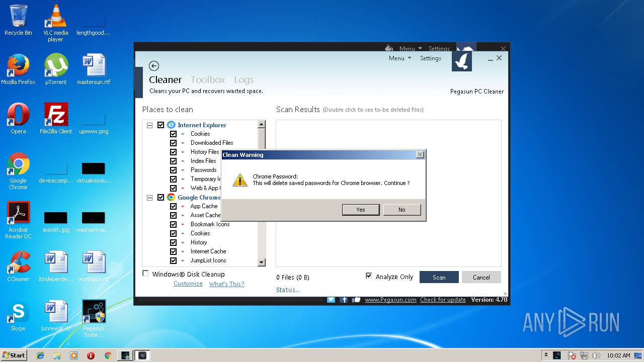Open the Facebook icon in the footer
Screen dimensions: 644x362
click(344, 300)
